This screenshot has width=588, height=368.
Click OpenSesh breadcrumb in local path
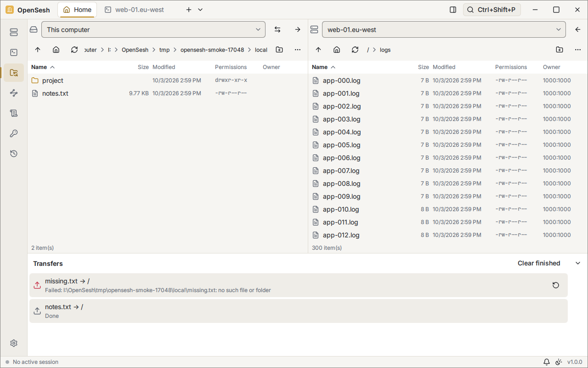pos(135,50)
